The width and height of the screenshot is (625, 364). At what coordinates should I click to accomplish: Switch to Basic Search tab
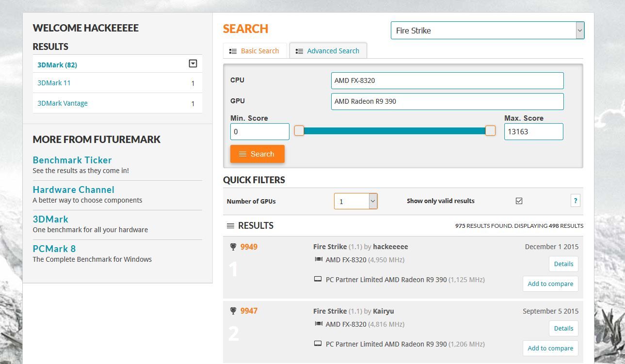[x=255, y=51]
